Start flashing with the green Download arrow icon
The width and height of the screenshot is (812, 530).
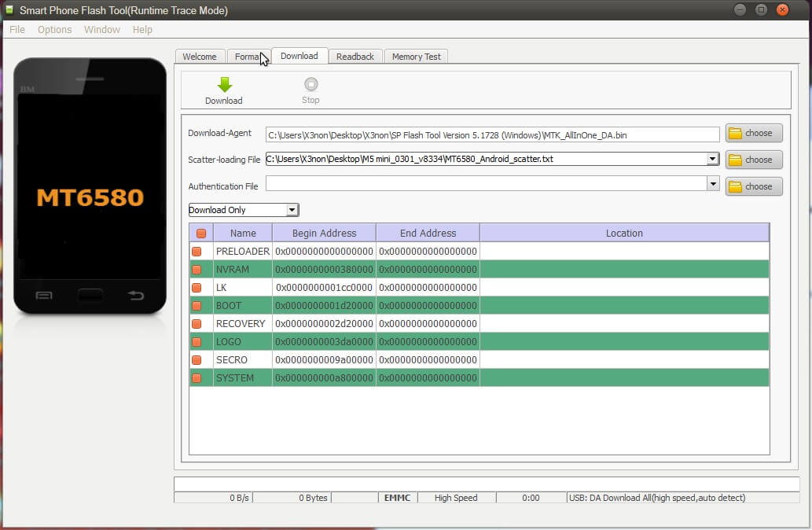pos(224,85)
